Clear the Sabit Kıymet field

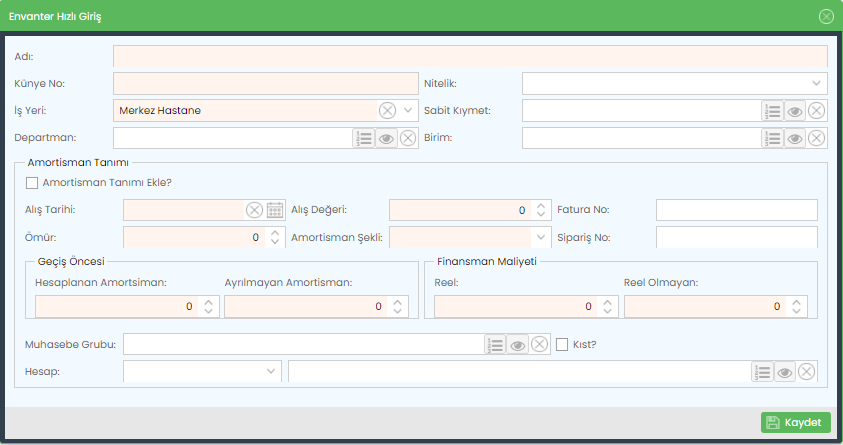[816, 111]
